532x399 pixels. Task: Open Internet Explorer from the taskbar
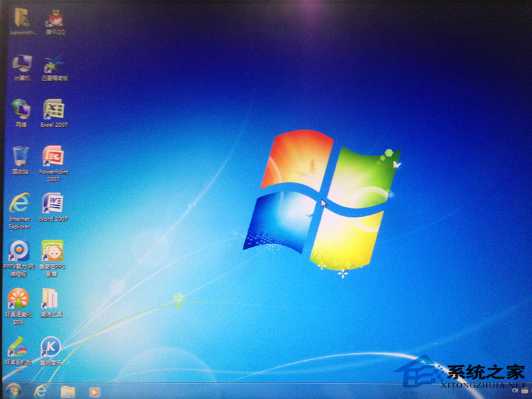point(41,391)
